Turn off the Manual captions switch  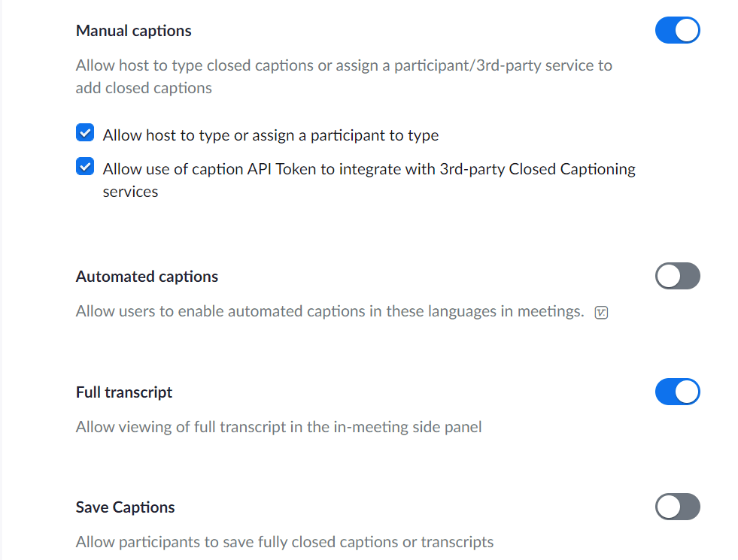(x=677, y=30)
